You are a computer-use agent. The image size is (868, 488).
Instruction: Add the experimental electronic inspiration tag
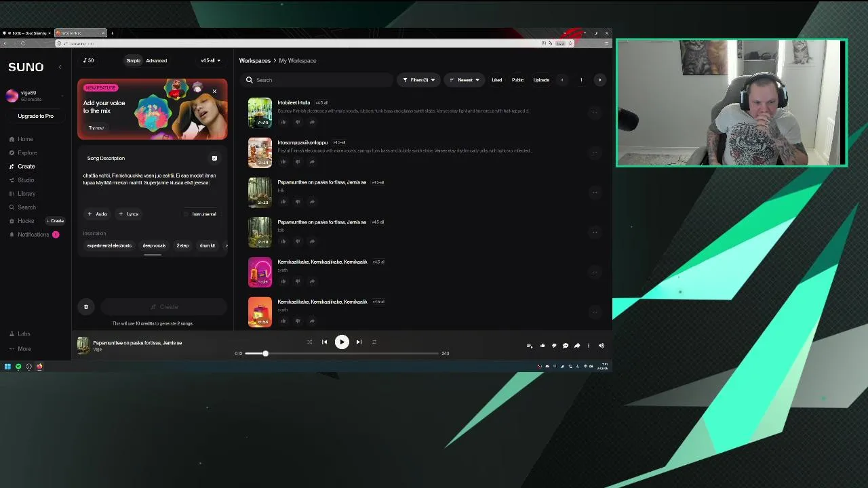tap(109, 245)
